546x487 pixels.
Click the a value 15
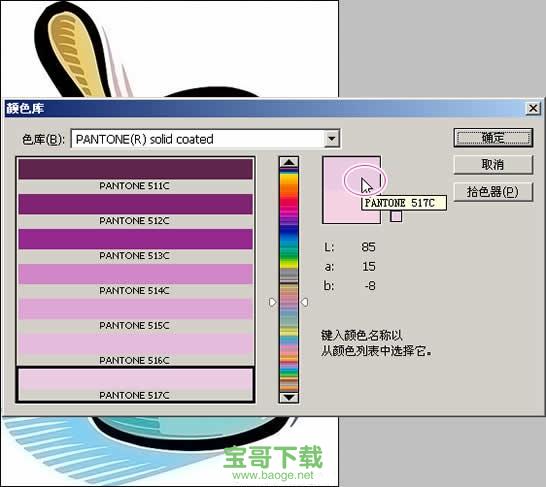369,267
